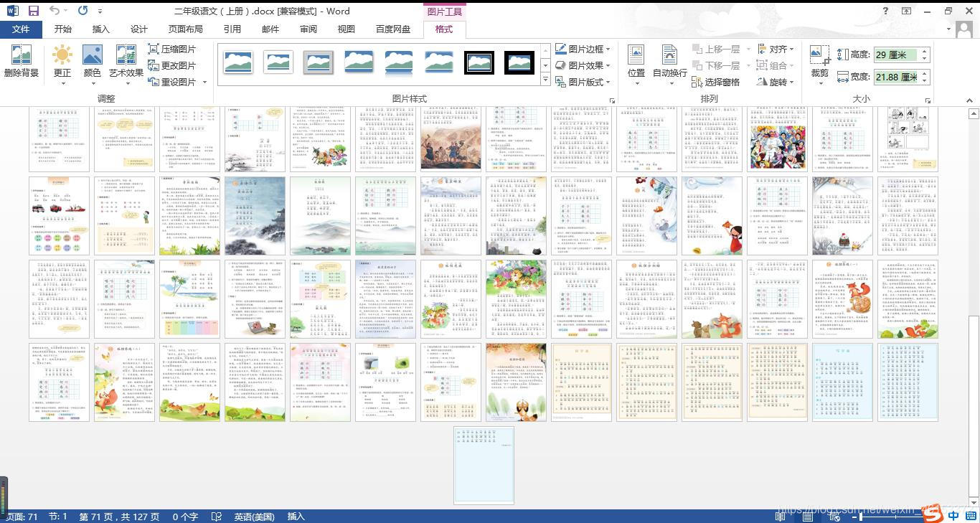Viewport: 980px width, 523px height.
Task: Open the Rotate (旋转) dropdown
Action: coord(776,82)
